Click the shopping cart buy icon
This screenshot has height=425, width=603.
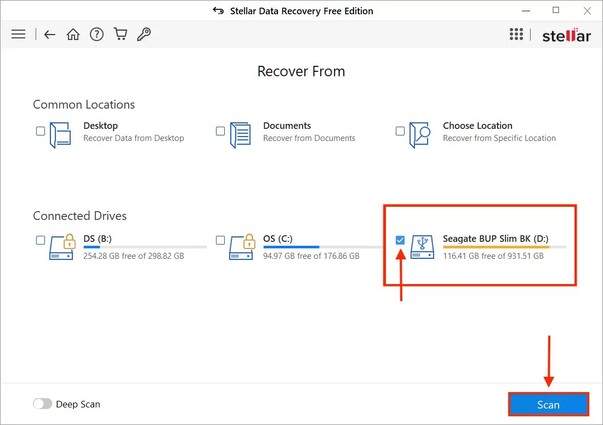pyautogui.click(x=119, y=34)
